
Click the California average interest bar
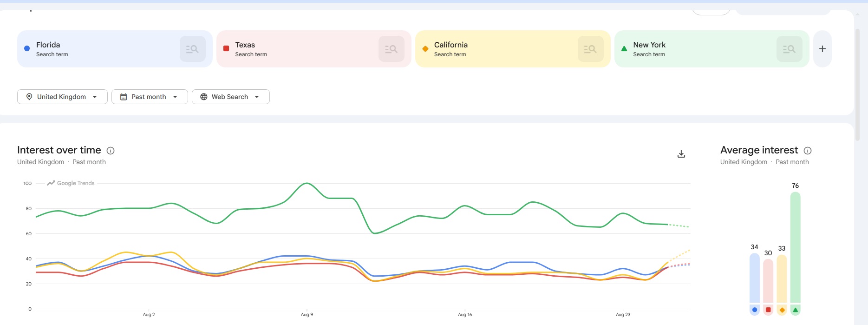(782, 279)
